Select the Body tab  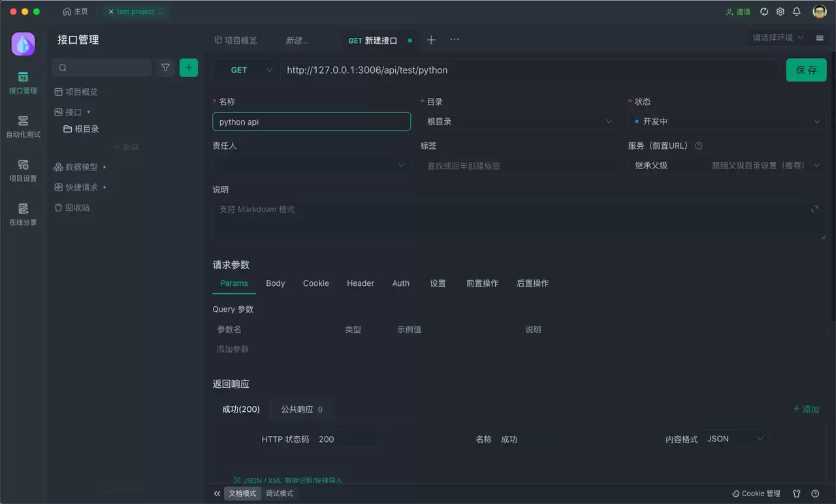tap(276, 283)
